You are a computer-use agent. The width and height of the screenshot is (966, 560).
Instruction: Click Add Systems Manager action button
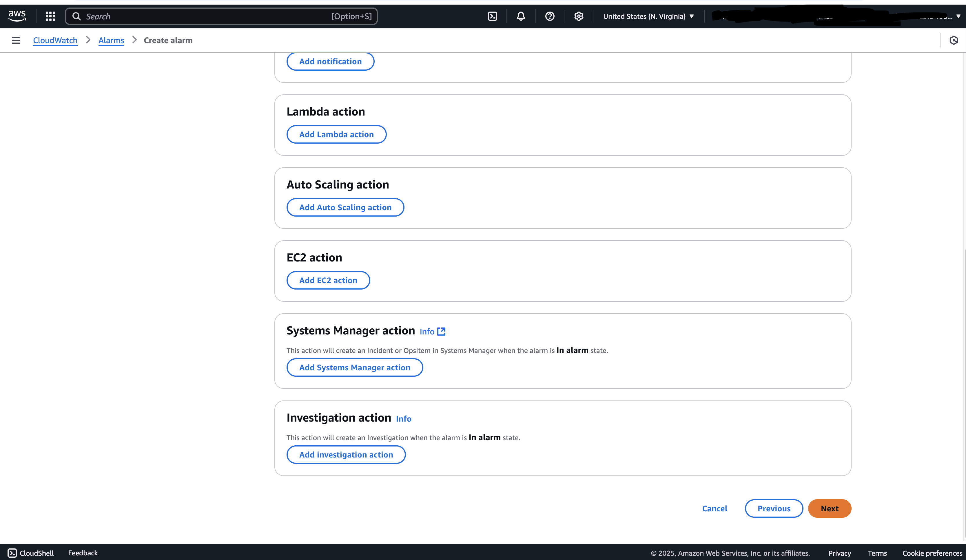pos(355,367)
